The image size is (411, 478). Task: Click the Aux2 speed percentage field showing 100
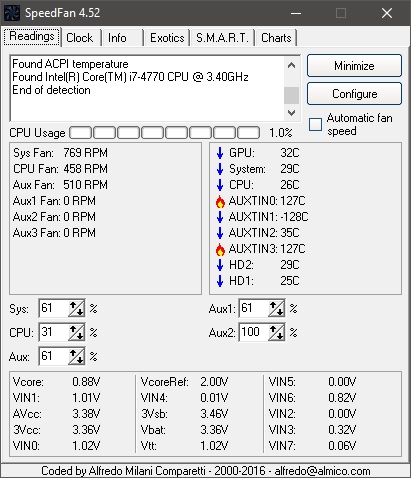click(253, 332)
